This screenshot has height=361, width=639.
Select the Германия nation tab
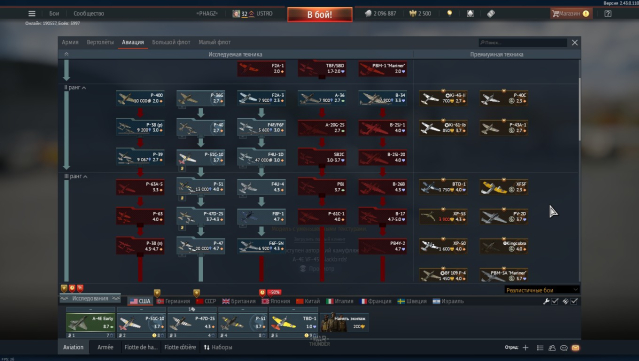coord(173,301)
